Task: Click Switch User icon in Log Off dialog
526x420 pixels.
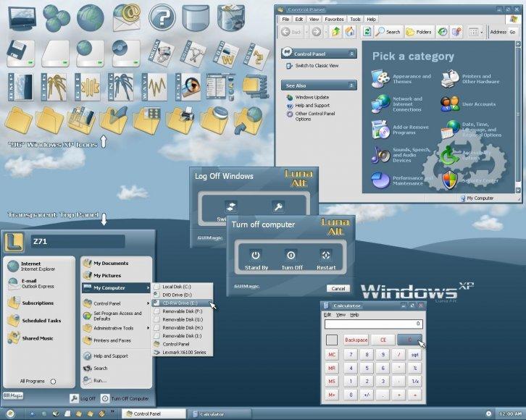Action: (231, 206)
